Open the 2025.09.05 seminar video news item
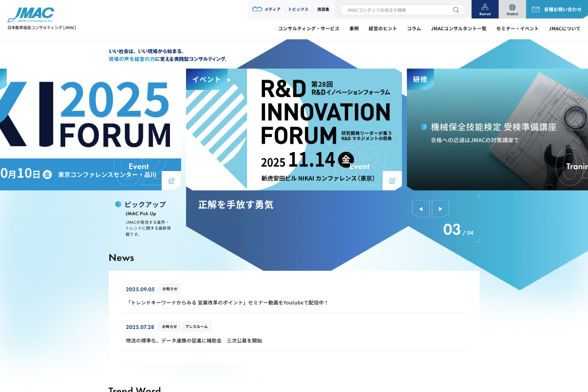 [x=227, y=302]
